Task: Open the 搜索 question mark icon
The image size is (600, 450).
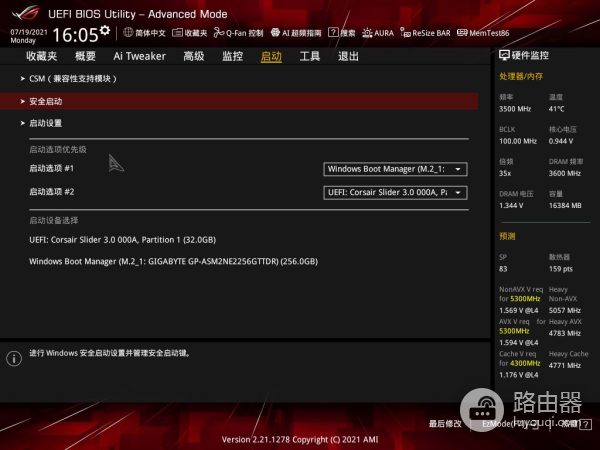Action: [333, 33]
